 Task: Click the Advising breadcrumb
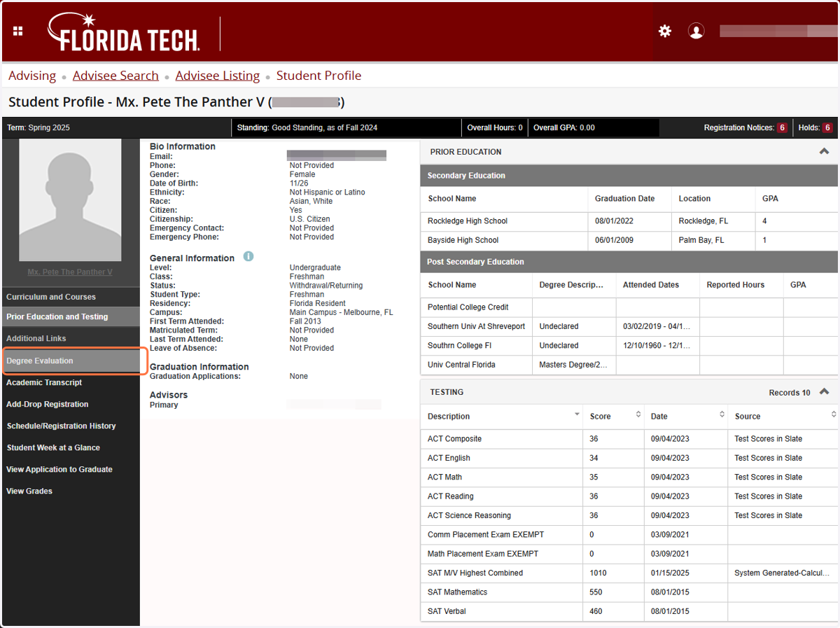tap(32, 76)
